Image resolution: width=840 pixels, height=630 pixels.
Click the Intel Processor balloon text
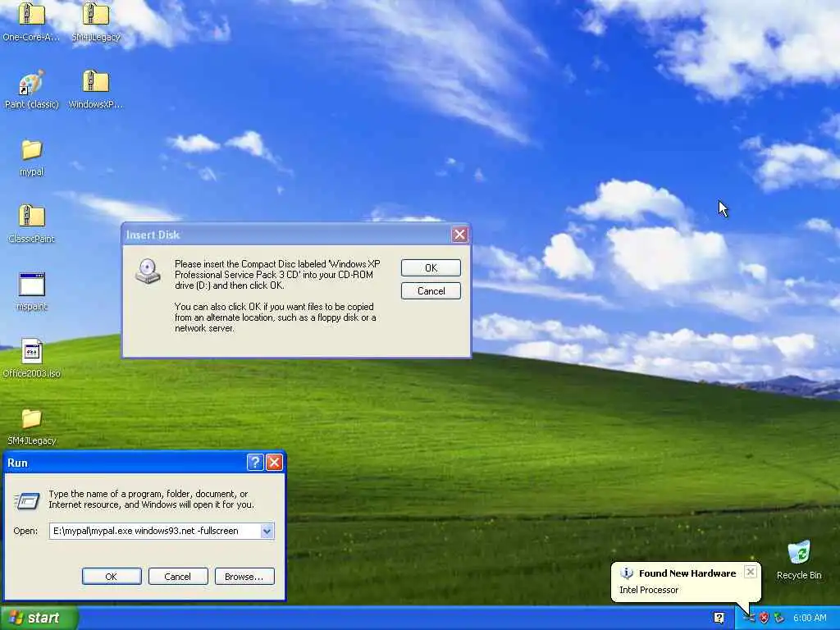point(649,590)
